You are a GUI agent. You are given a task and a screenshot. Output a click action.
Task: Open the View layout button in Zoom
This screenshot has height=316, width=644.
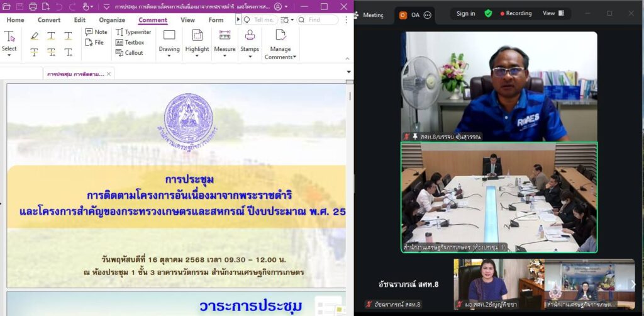pos(553,13)
